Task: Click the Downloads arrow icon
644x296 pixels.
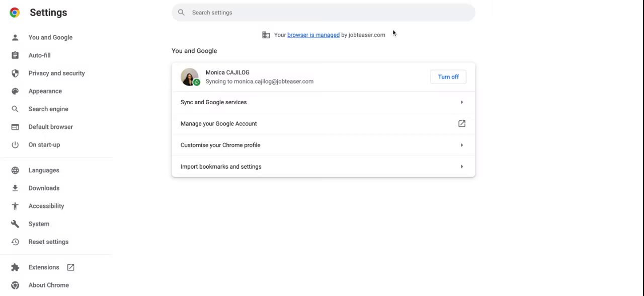Action: click(15, 188)
